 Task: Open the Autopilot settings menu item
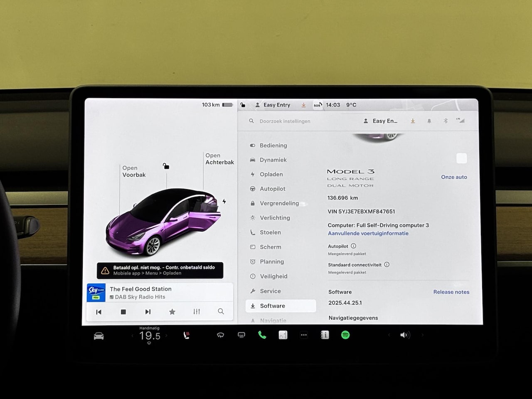pyautogui.click(x=272, y=189)
